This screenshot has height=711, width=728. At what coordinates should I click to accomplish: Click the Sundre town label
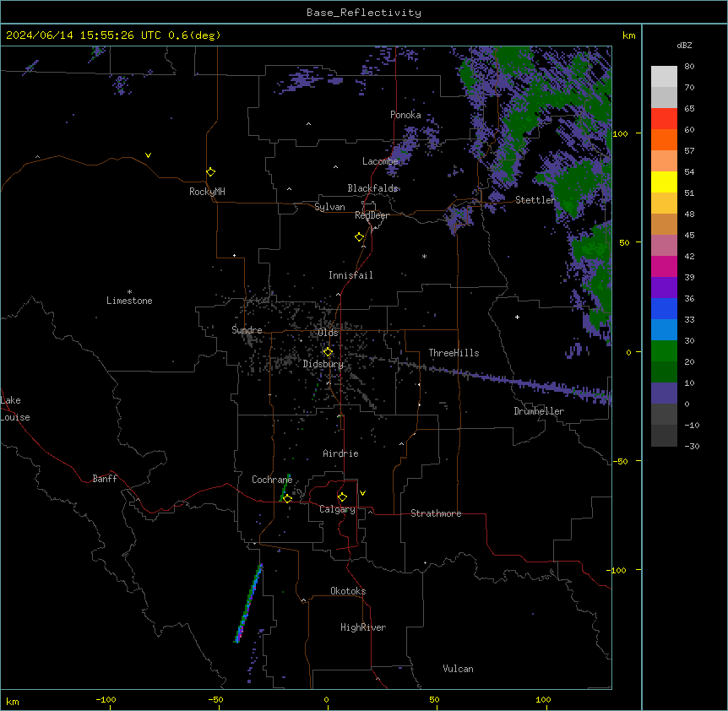[x=247, y=330]
